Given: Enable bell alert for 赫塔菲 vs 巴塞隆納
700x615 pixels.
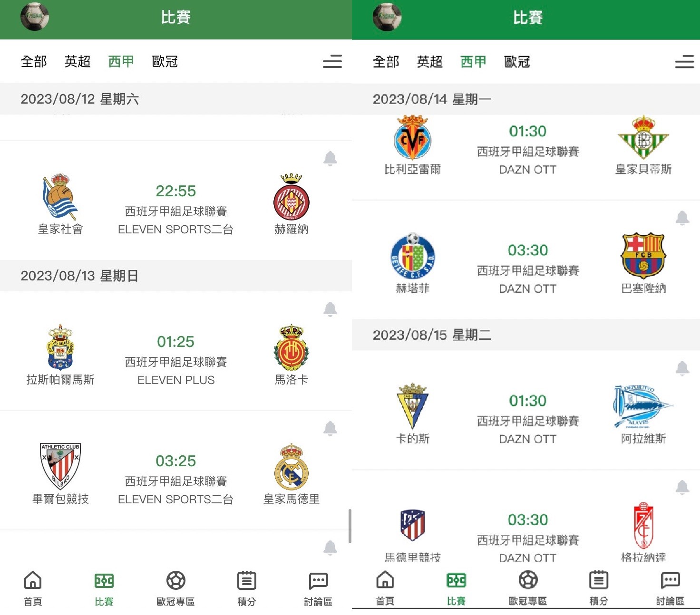Looking at the screenshot, I should (682, 218).
